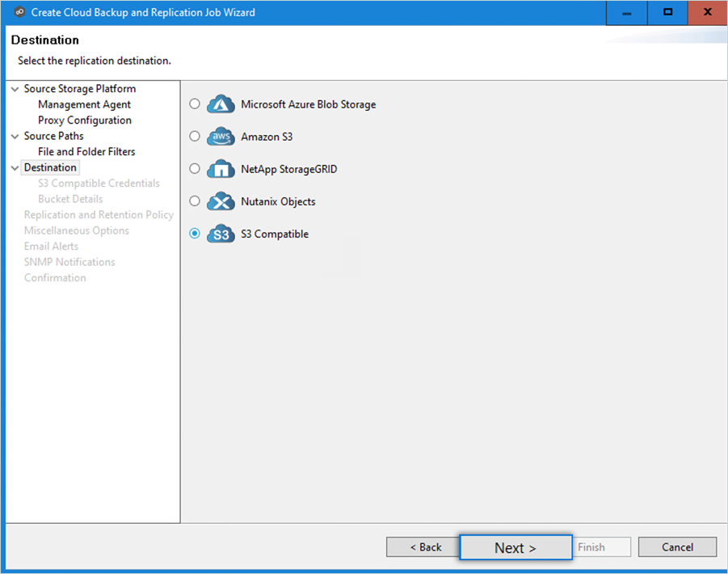Click the Microsoft Azure Blob Storage cloud icon
This screenshot has width=728, height=574.
[x=221, y=104]
